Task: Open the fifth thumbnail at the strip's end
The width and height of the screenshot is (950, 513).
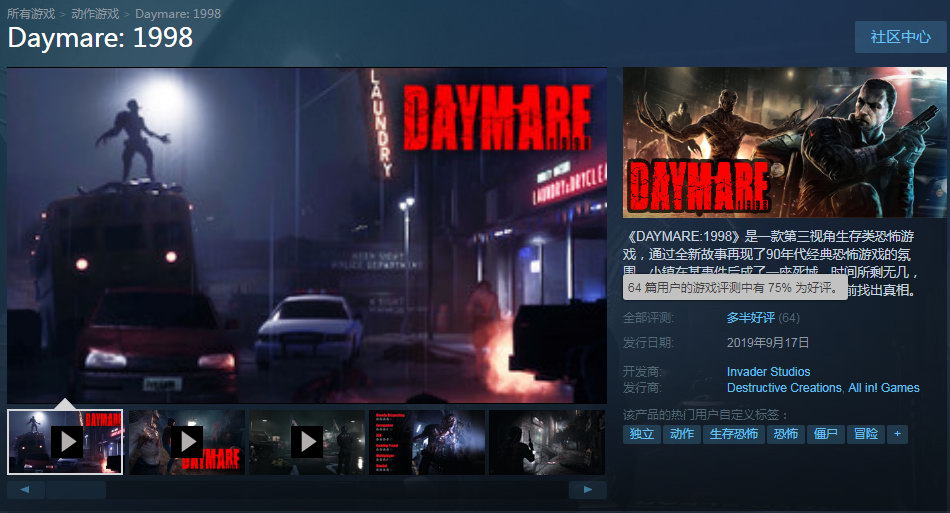Action: coord(546,441)
